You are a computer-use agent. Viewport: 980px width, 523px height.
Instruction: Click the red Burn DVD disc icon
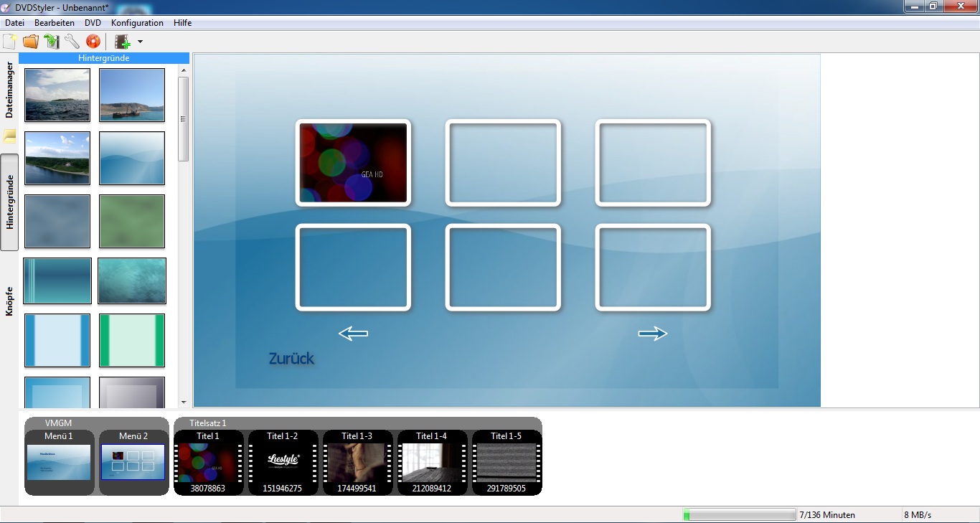93,42
